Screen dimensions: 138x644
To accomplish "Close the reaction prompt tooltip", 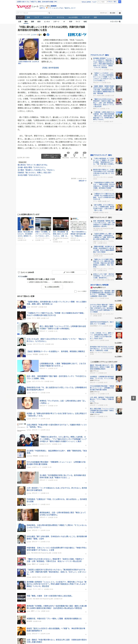I will (x=60, y=155).
